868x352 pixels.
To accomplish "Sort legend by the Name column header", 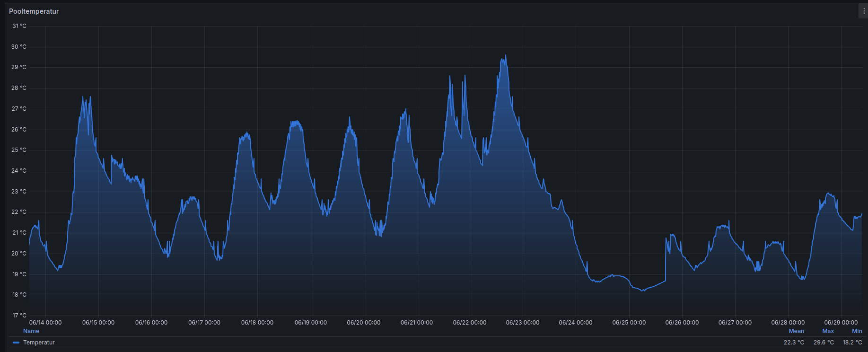I will coord(31,331).
